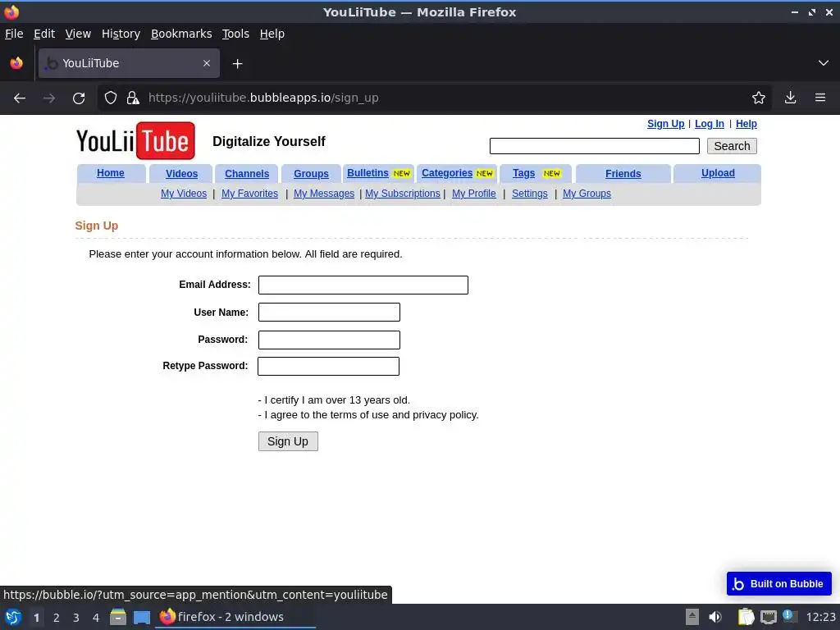Image resolution: width=840 pixels, height=630 pixels.
Task: Reload the page with the refresh icon
Action: point(79,98)
